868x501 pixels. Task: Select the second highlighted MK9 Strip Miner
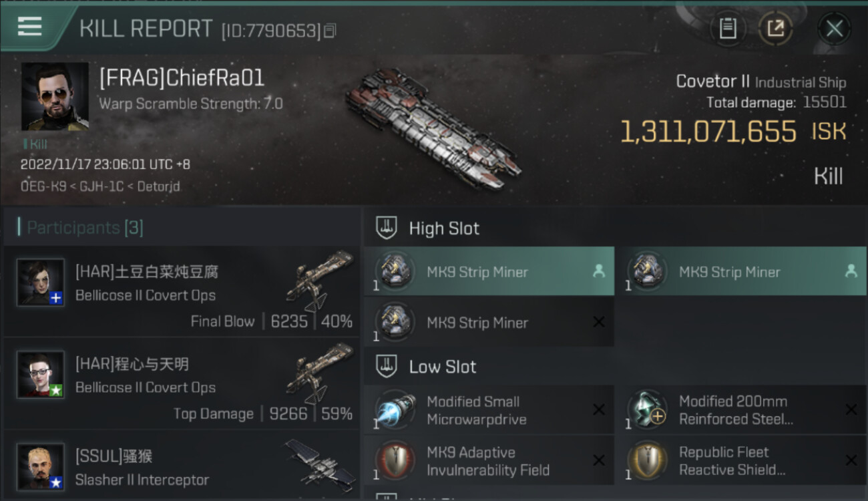coord(741,271)
